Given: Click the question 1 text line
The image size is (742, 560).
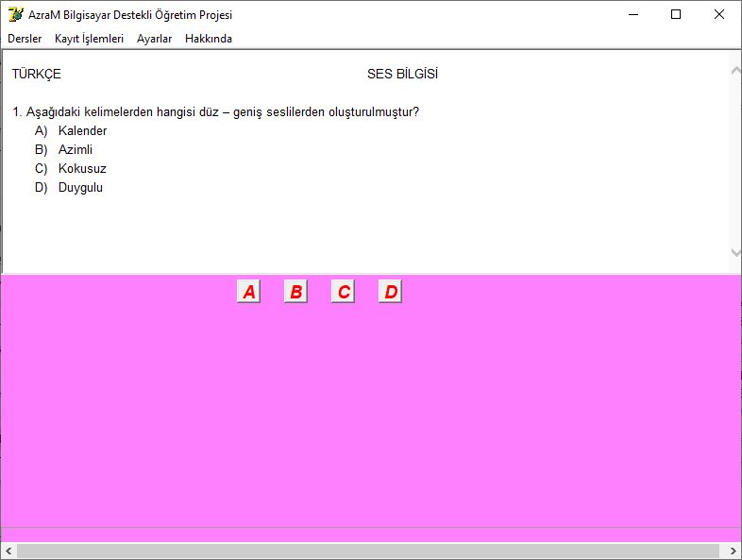Looking at the screenshot, I should click(216, 112).
